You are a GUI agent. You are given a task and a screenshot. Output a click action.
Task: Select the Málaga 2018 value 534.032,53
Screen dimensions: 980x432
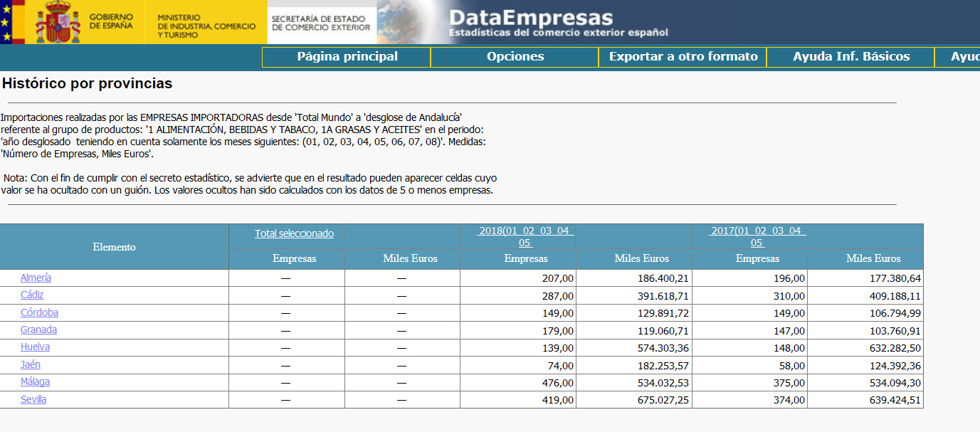[663, 383]
